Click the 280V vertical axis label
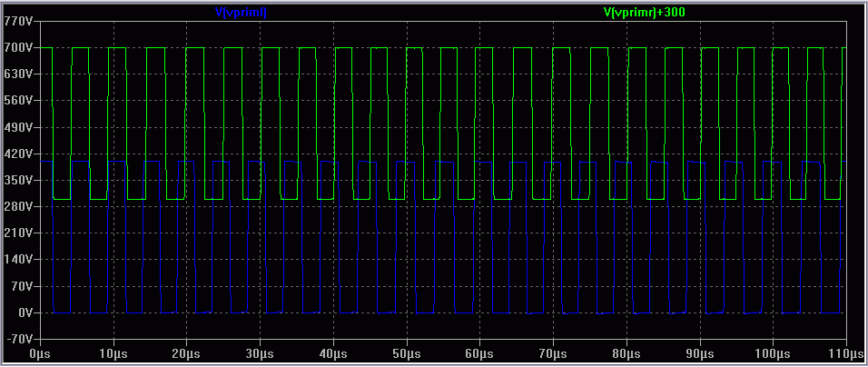 pos(18,206)
